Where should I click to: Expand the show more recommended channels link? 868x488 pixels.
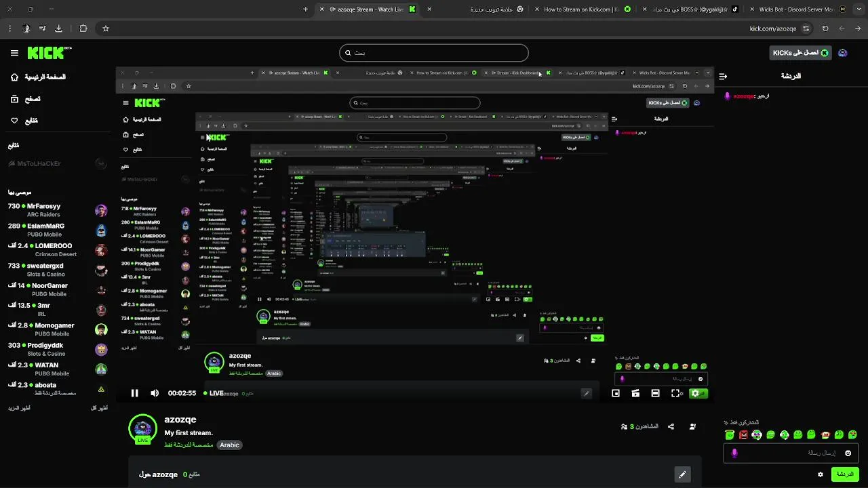tap(20, 408)
